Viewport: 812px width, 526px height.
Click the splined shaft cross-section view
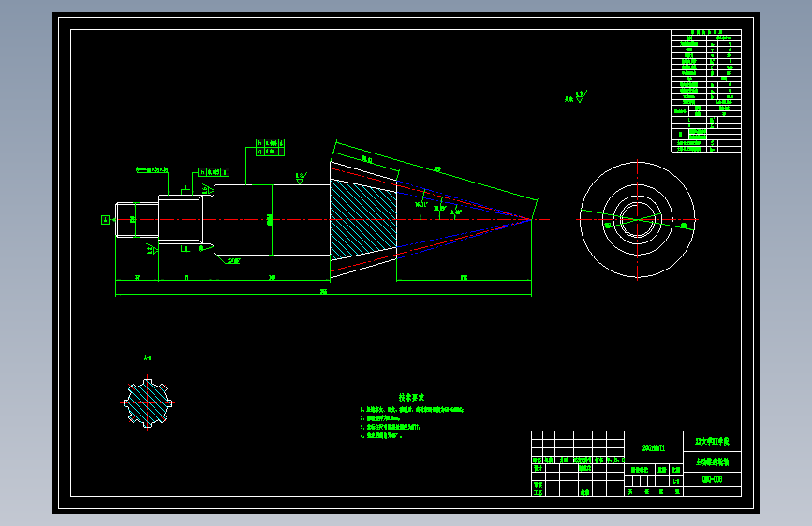[x=148, y=402]
